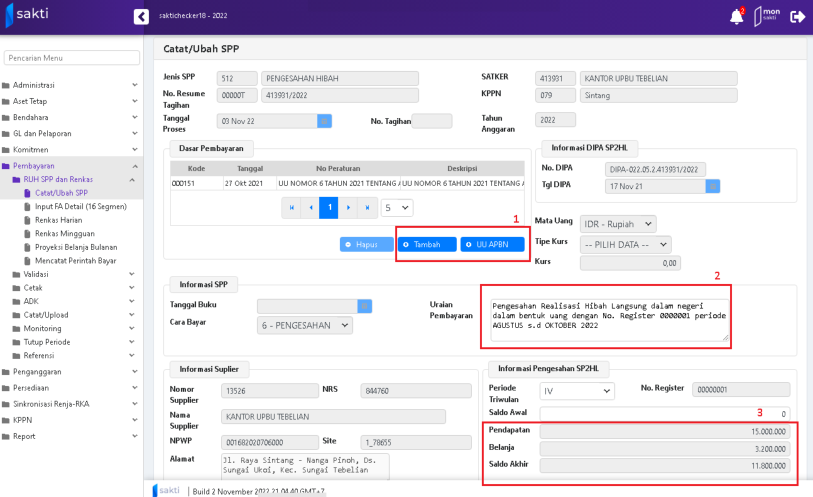Expand the Cara Bayar dropdown

pos(305,326)
